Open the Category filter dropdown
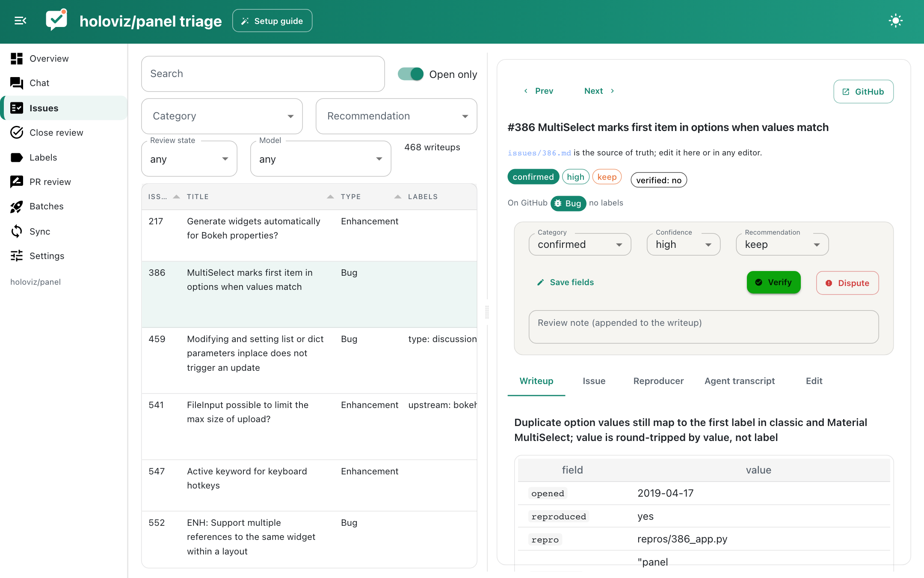924x578 pixels. tap(222, 116)
